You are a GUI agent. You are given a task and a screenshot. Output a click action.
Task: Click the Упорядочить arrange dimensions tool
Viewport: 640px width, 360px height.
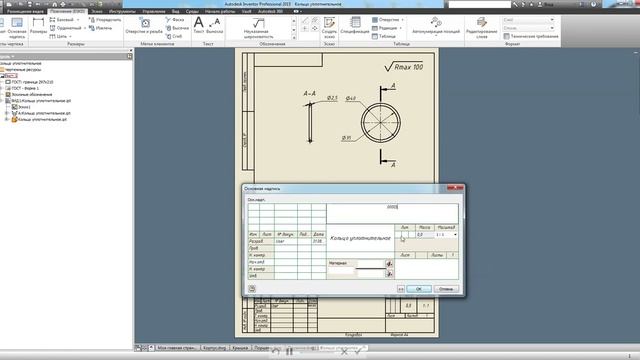pyautogui.click(x=105, y=20)
